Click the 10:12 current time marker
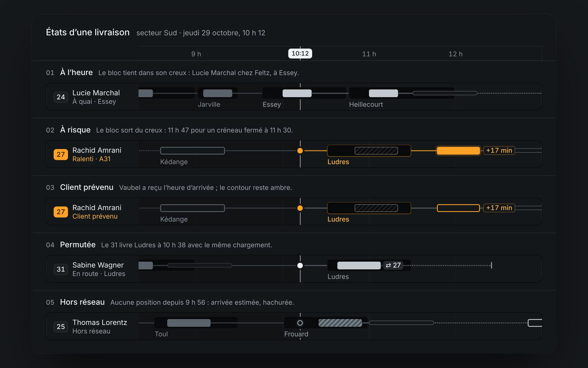 [300, 53]
